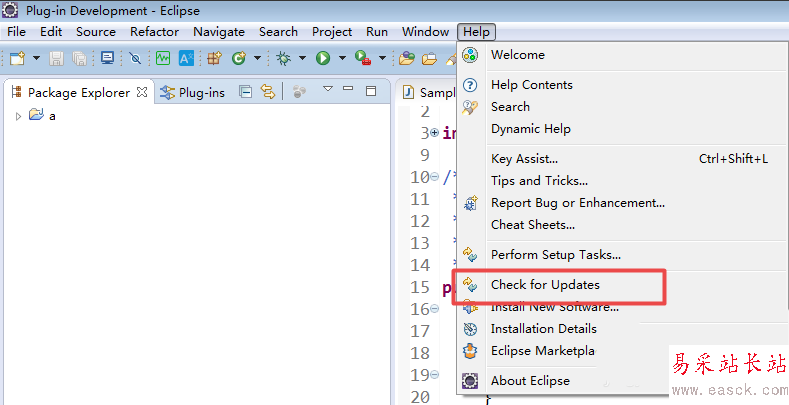Open the Package Explorer View Menu triangle
This screenshot has width=789, height=405.
328,89
